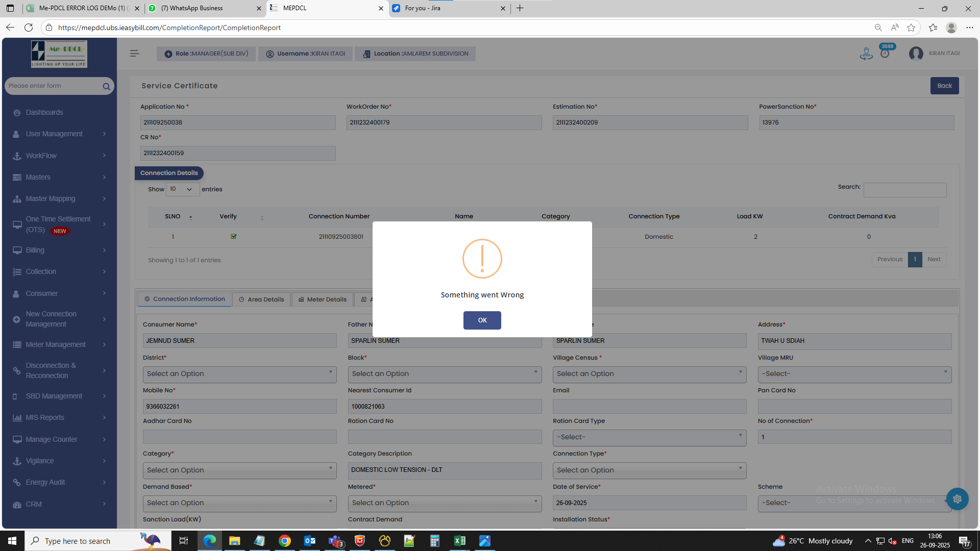Screen dimensions: 980x551
Task: Open the District dropdown
Action: coord(239,374)
